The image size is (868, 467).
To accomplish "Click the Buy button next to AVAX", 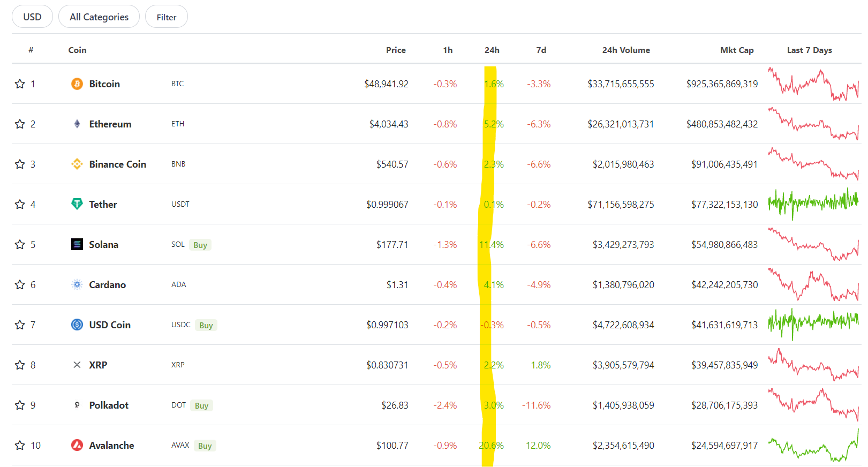I will pos(205,446).
